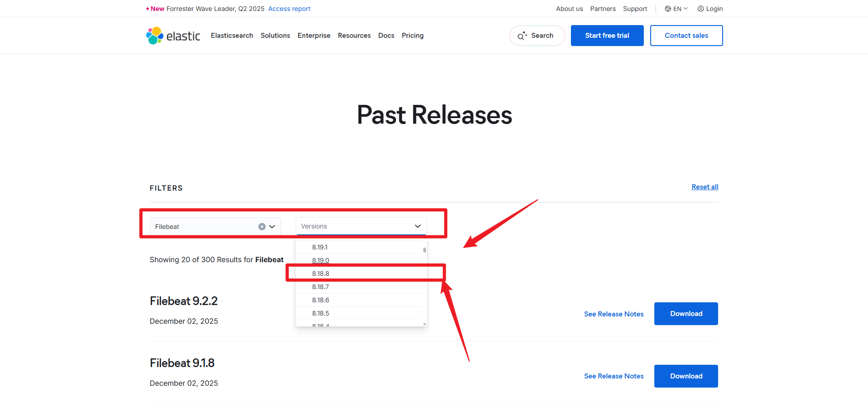
Task: See Release Notes for Filebeat 9.2.2
Action: tap(614, 314)
